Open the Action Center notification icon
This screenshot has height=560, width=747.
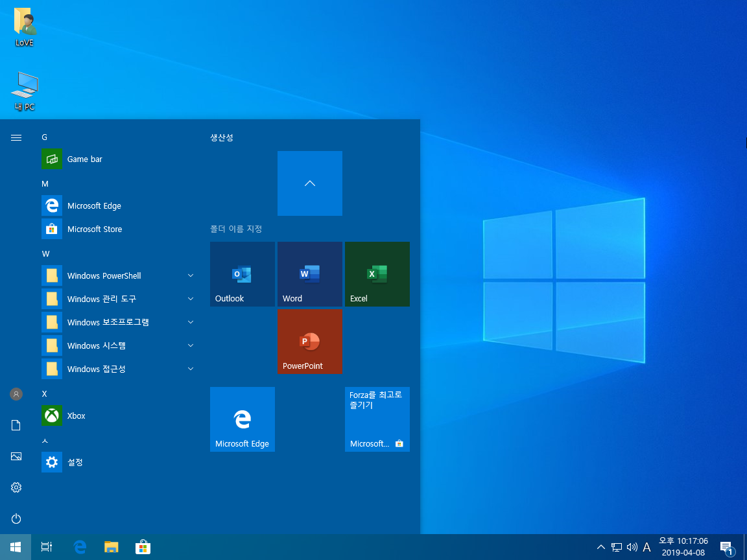pos(726,548)
